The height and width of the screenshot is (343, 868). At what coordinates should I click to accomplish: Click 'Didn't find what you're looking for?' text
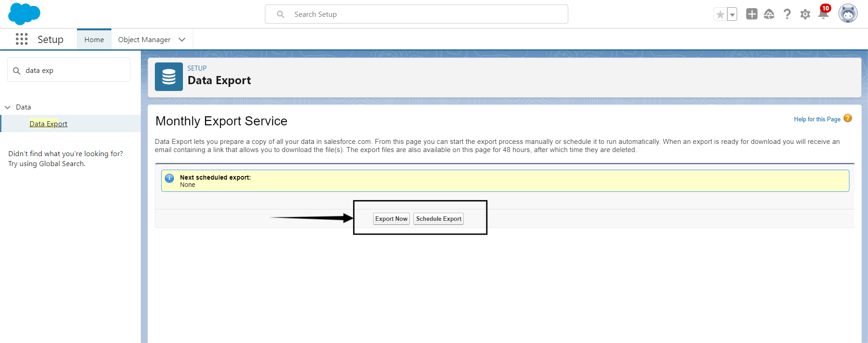[x=66, y=154]
